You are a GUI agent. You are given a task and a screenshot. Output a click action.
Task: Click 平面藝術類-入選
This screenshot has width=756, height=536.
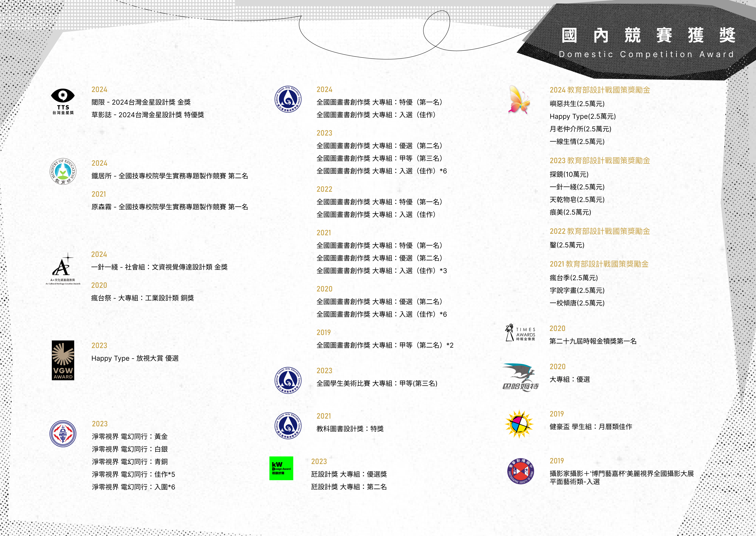click(575, 482)
